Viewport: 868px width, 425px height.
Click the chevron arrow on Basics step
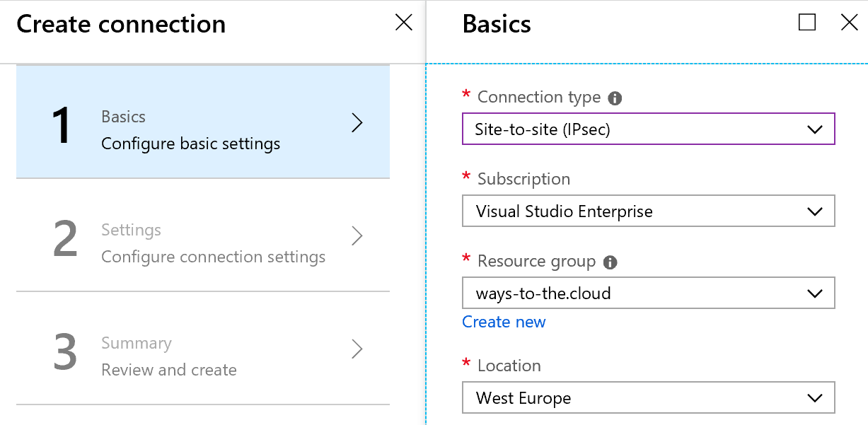coord(357,123)
